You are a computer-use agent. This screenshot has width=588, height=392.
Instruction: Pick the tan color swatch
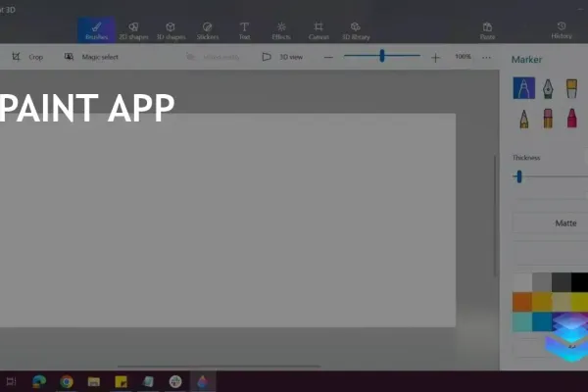click(x=562, y=303)
